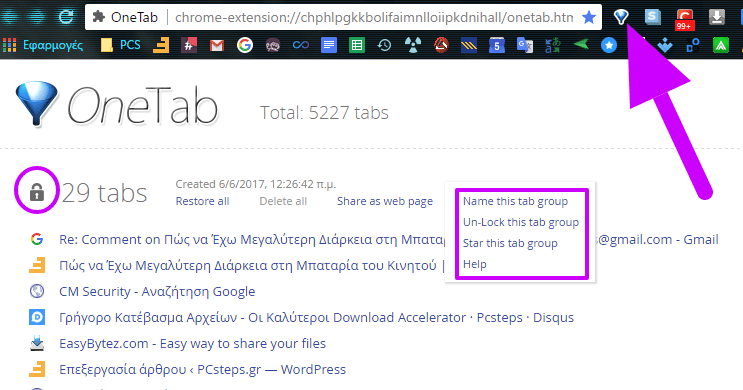The width and height of the screenshot is (743, 390).
Task: Choose Star this tab group
Action: pos(510,243)
